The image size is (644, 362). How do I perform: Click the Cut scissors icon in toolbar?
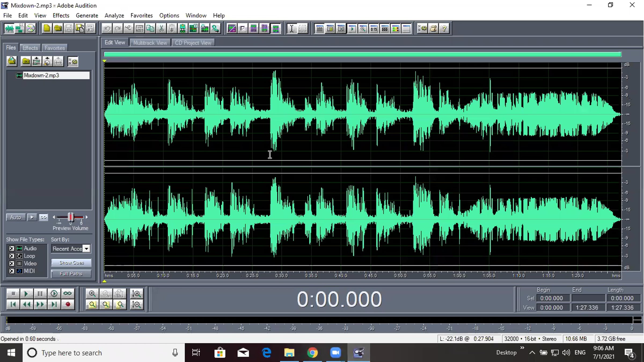pyautogui.click(x=161, y=28)
